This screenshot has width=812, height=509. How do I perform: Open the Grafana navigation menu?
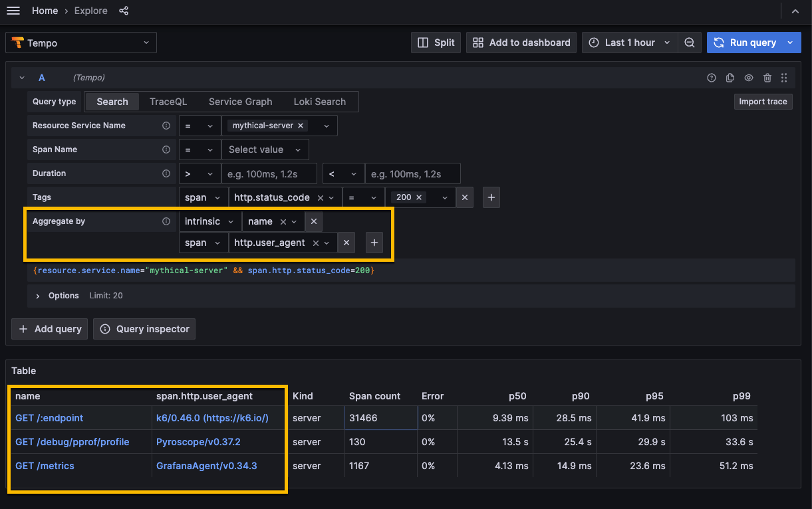pos(13,11)
